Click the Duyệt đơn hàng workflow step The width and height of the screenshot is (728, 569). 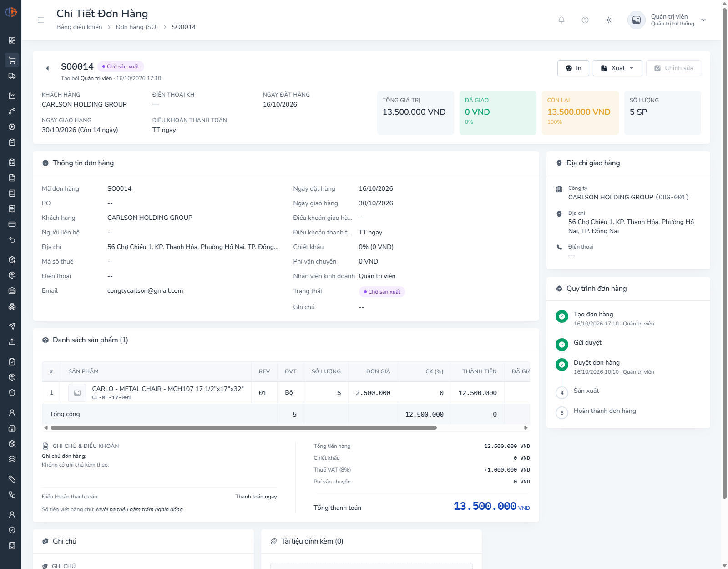pos(597,363)
